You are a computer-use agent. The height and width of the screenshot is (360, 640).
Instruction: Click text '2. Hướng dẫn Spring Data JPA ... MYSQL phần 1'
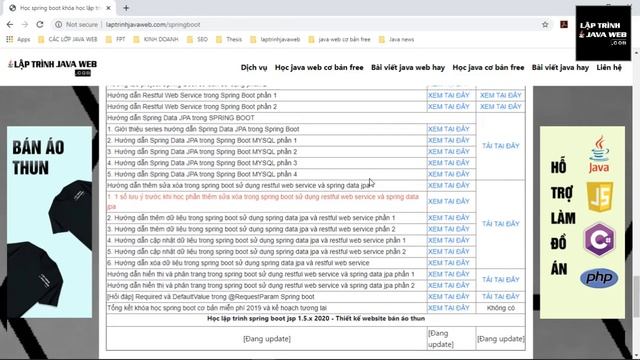coord(202,140)
